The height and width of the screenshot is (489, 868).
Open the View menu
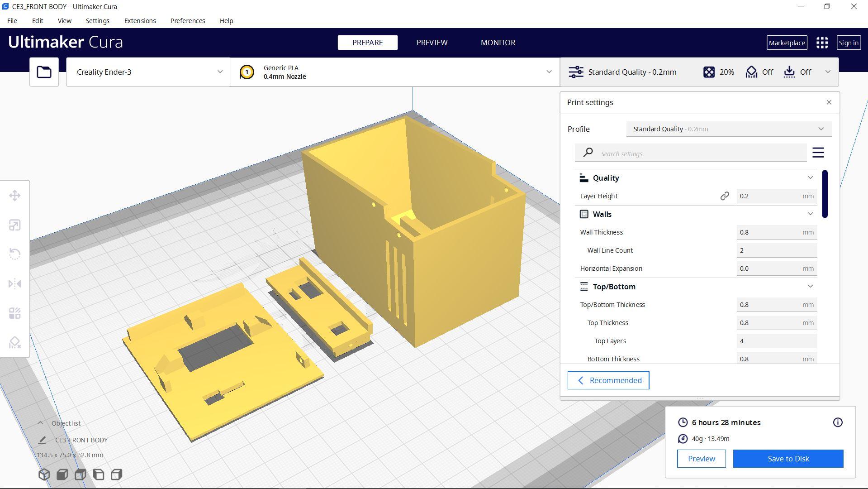click(x=64, y=21)
